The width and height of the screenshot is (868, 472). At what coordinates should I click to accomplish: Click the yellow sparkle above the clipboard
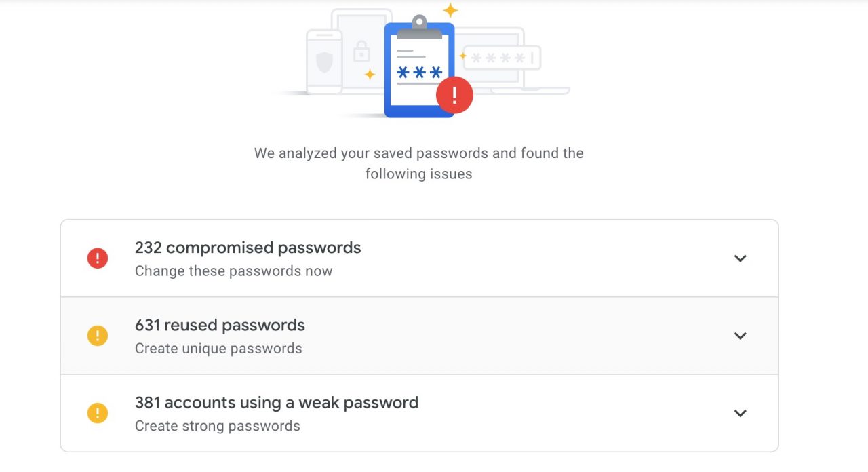tap(450, 10)
